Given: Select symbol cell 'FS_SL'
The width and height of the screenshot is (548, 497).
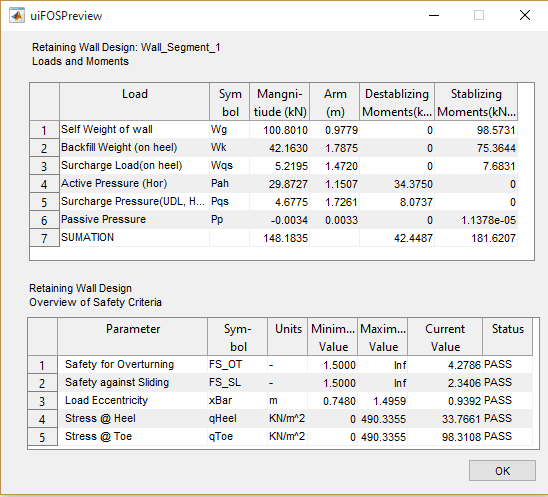Looking at the screenshot, I should pyautogui.click(x=238, y=383).
